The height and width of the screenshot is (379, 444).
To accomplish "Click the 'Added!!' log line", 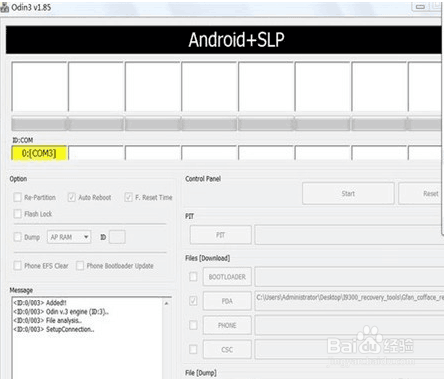I will tap(40, 303).
